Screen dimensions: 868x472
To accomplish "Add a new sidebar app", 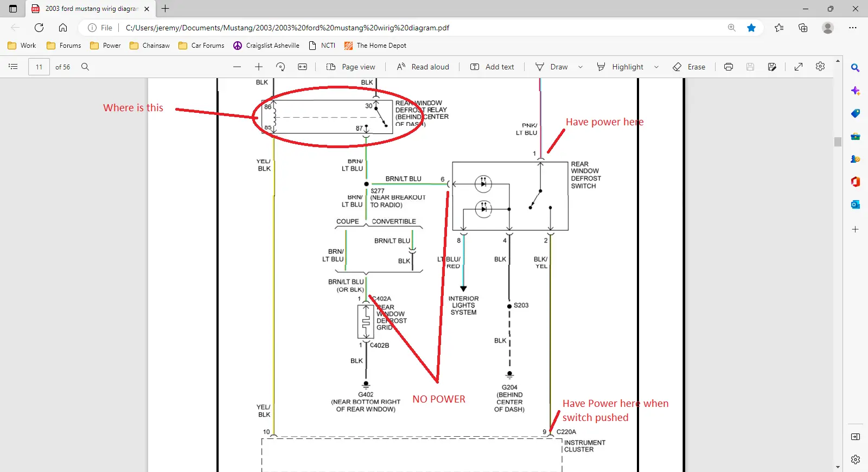I will click(856, 229).
